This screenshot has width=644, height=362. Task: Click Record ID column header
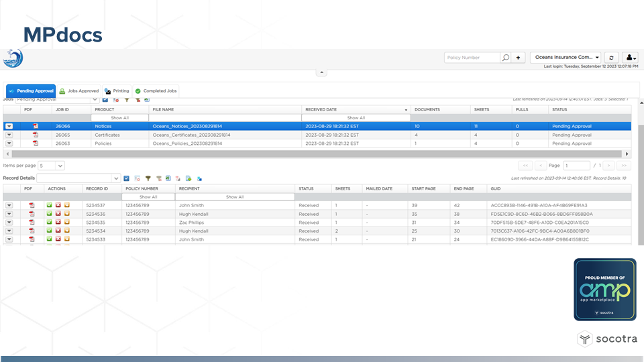(102, 189)
